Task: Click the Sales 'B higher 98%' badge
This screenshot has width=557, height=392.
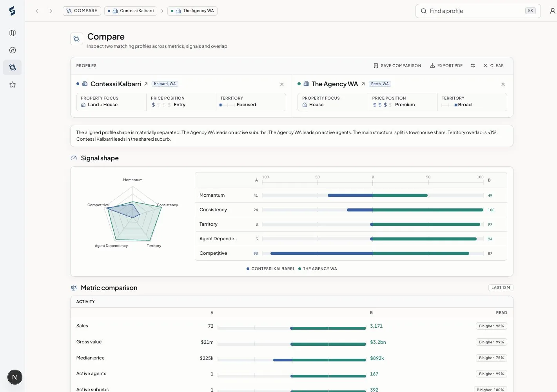Action: 492,326
